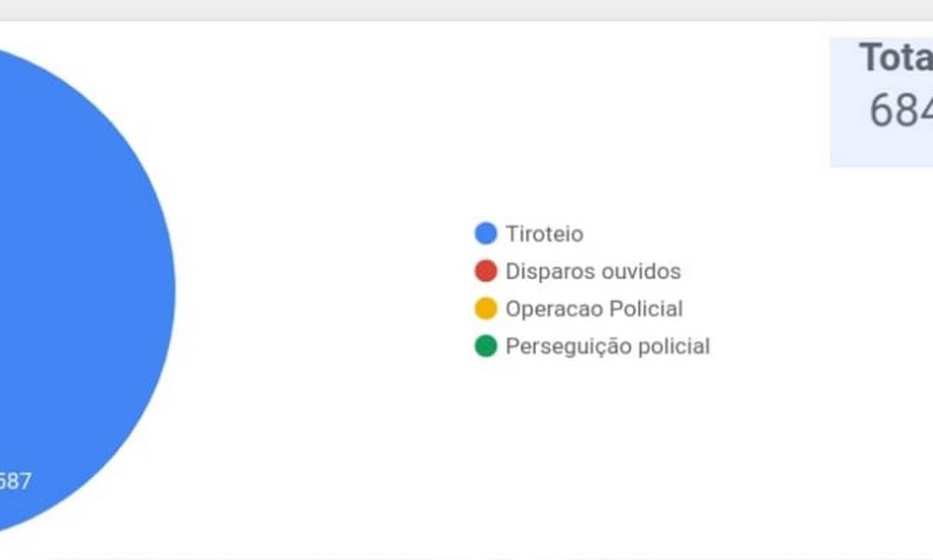Click Policial in the yellow legend entry
The image size is (933, 560).
click(645, 309)
